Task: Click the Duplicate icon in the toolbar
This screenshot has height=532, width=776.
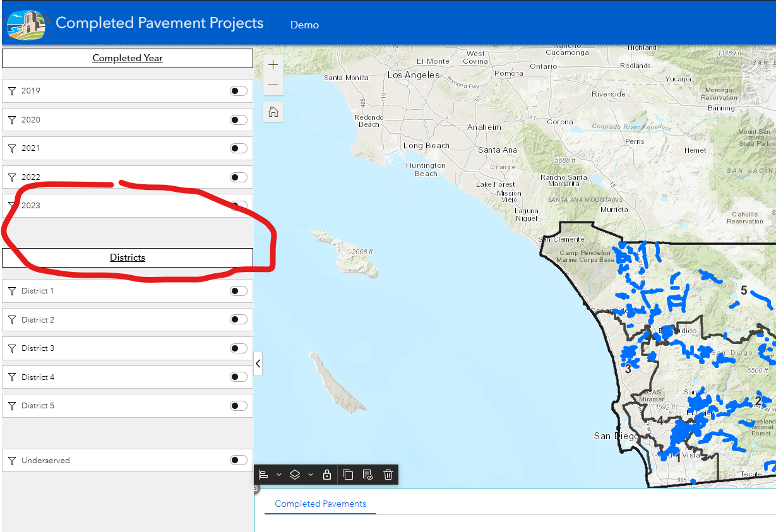Action: [348, 475]
